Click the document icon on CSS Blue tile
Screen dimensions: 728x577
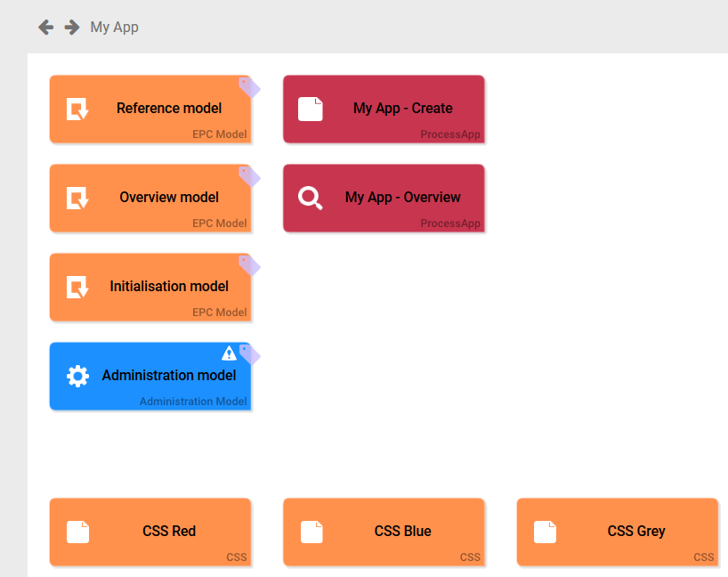tap(311, 532)
